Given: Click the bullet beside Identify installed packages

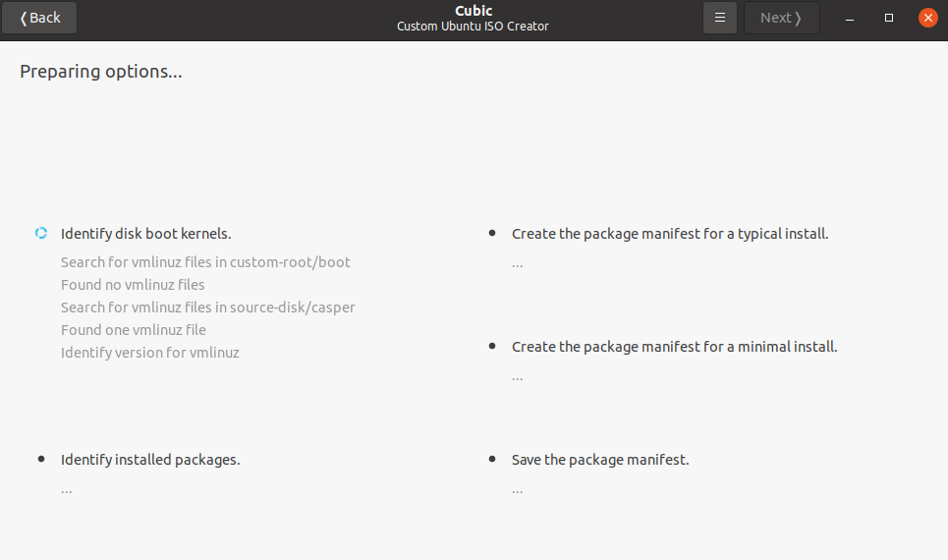Looking at the screenshot, I should click(x=41, y=459).
